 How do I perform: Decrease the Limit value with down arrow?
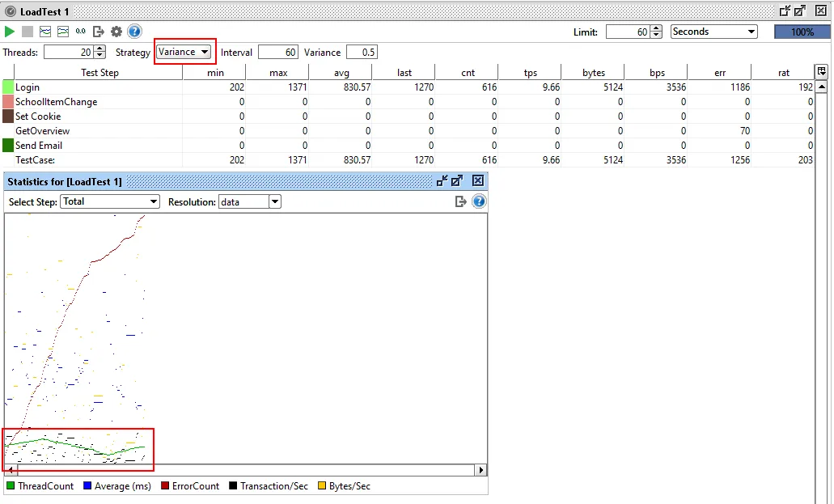(656, 35)
